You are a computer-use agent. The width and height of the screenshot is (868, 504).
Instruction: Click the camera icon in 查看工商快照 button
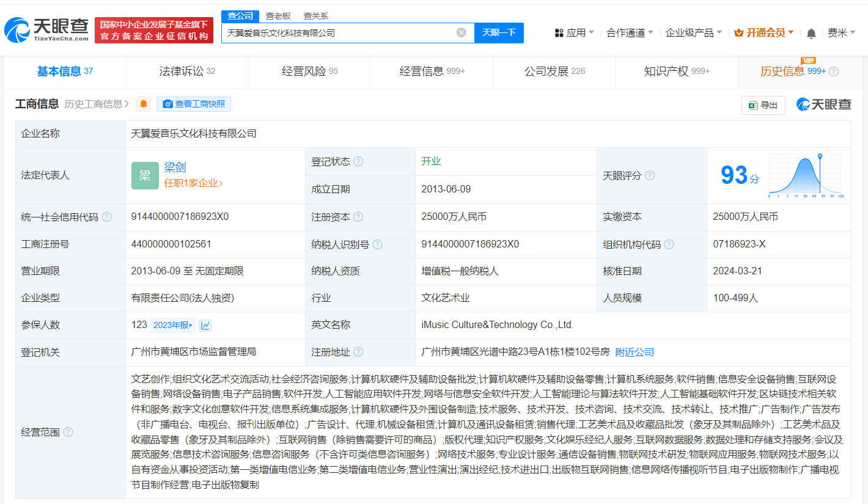[167, 104]
